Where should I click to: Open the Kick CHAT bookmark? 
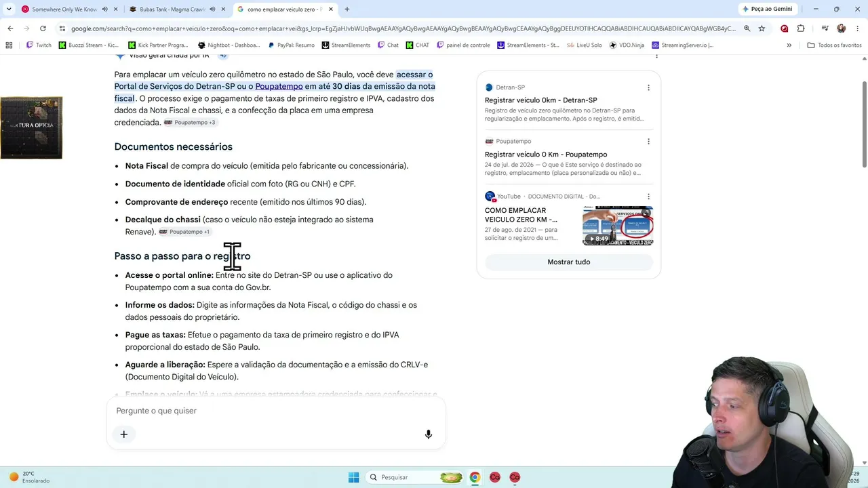click(x=418, y=45)
